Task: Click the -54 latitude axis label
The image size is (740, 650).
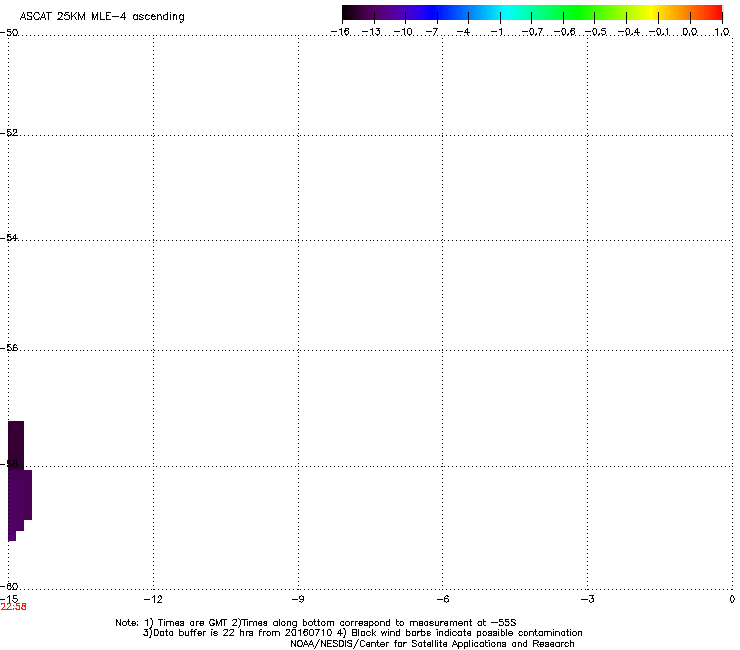Action: (9, 237)
